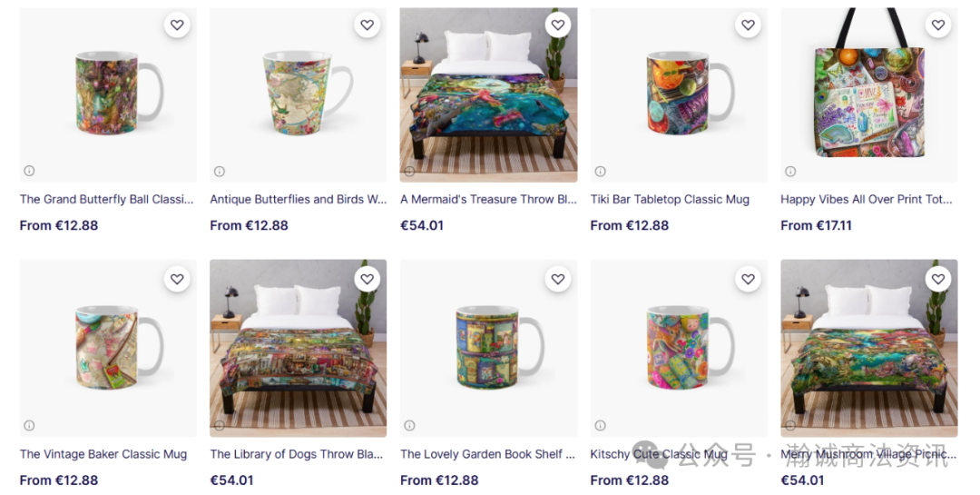The height and width of the screenshot is (495, 980).
Task: Show info icon on Lovely Garden Book Shelf mug
Action: (x=409, y=426)
